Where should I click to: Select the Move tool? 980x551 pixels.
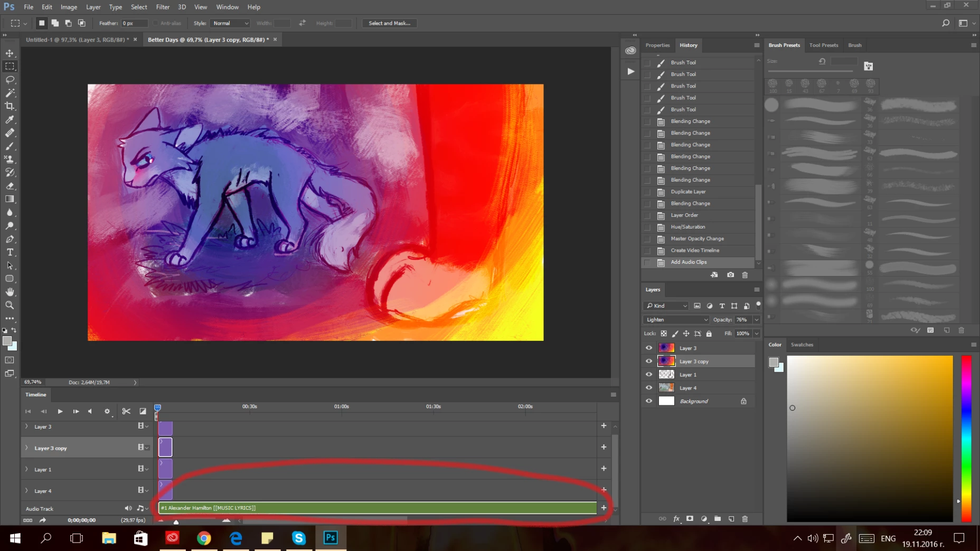10,53
